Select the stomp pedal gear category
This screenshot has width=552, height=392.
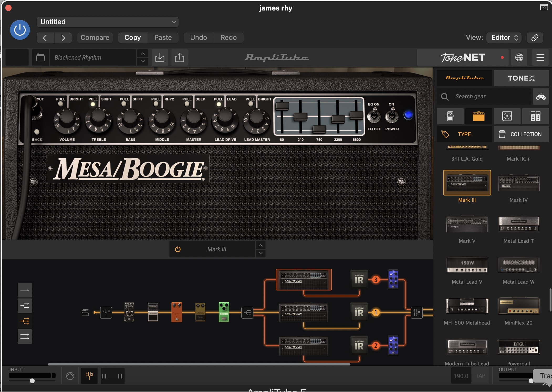(x=450, y=116)
